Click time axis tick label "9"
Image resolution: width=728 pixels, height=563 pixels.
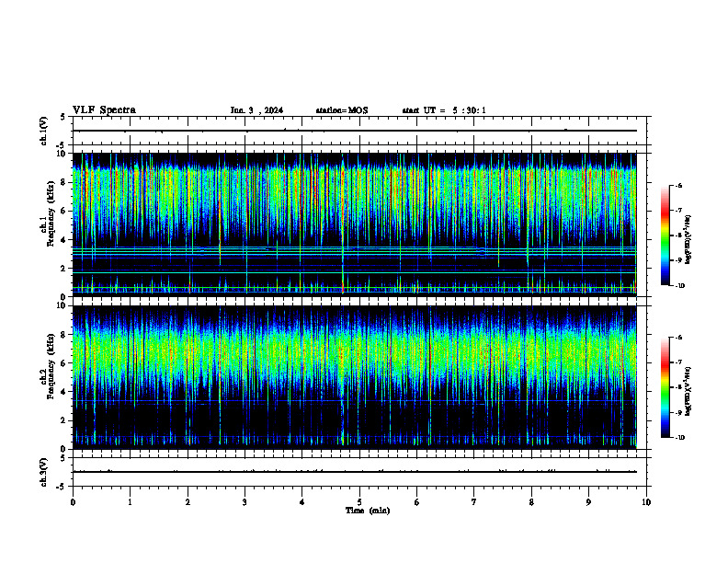[x=588, y=502]
